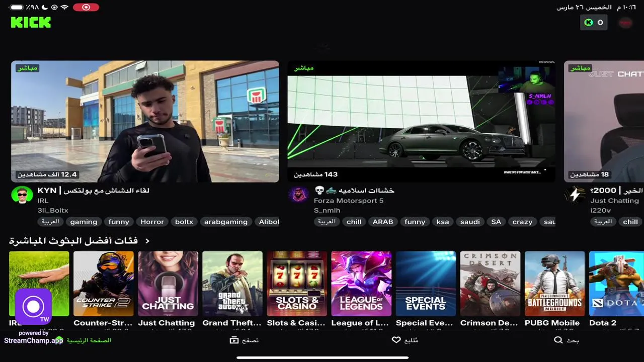Expand top live categories chevron

(147, 241)
